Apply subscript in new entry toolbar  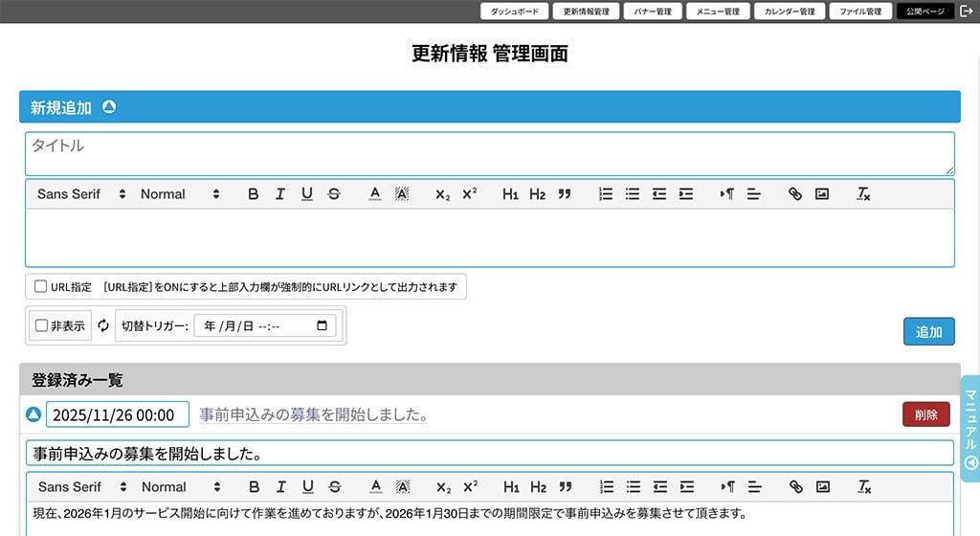442,194
